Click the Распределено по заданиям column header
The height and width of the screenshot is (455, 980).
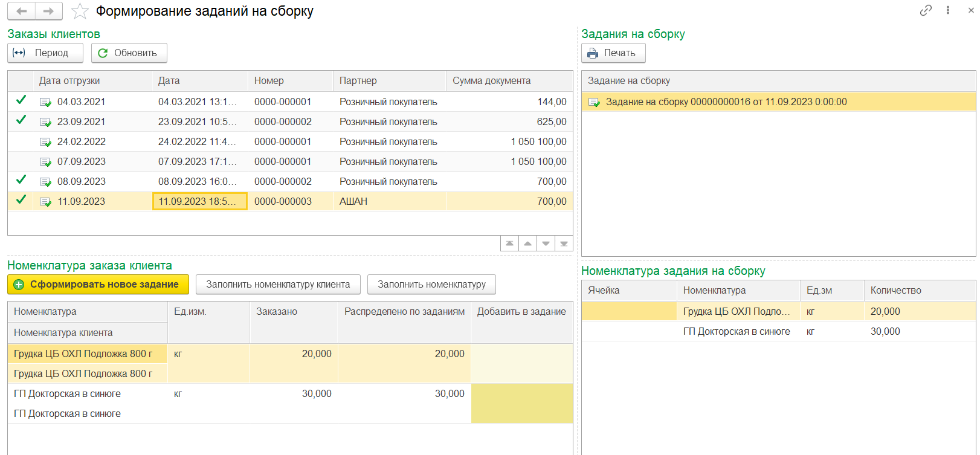tap(404, 322)
